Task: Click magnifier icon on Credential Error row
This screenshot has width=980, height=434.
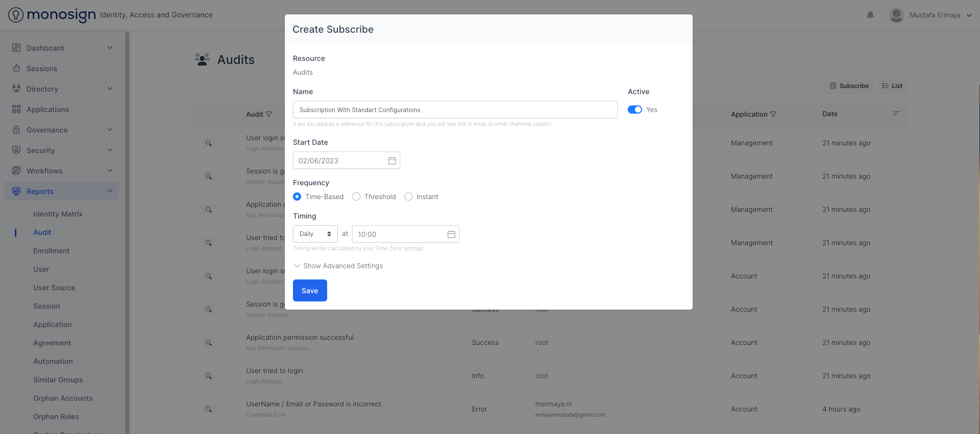Action: pos(209,409)
